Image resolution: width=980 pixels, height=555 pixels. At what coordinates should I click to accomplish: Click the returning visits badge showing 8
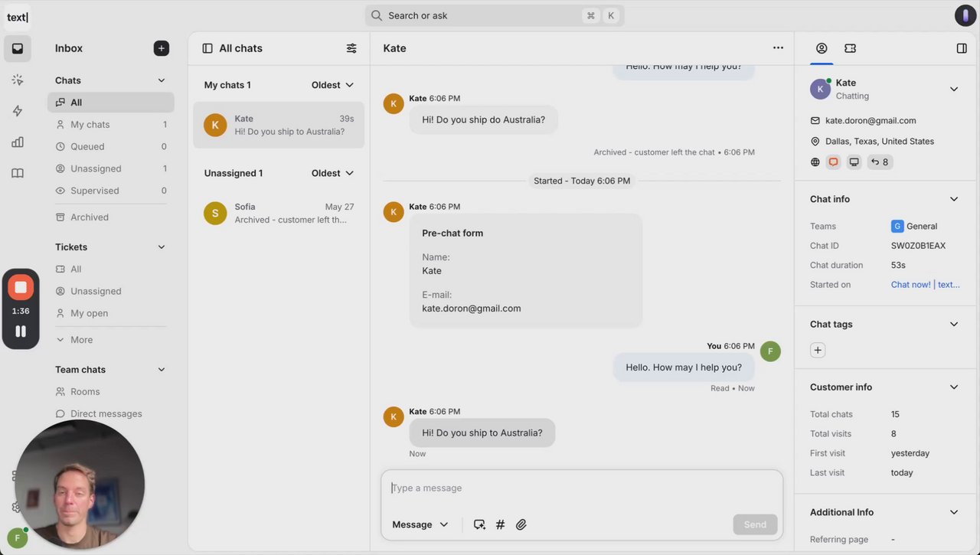pyautogui.click(x=880, y=162)
